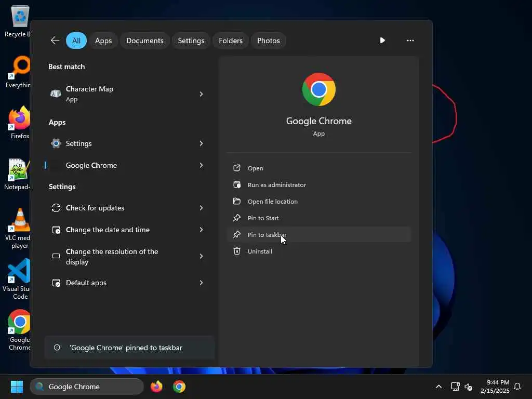Expand Character Map result chevron
The image size is (532, 399).
[201, 94]
